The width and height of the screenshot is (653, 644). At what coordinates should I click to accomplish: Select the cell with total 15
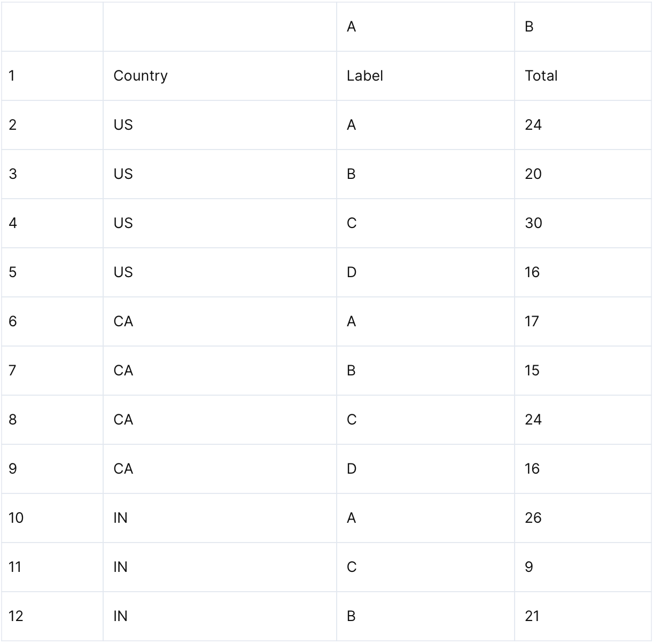coord(582,371)
